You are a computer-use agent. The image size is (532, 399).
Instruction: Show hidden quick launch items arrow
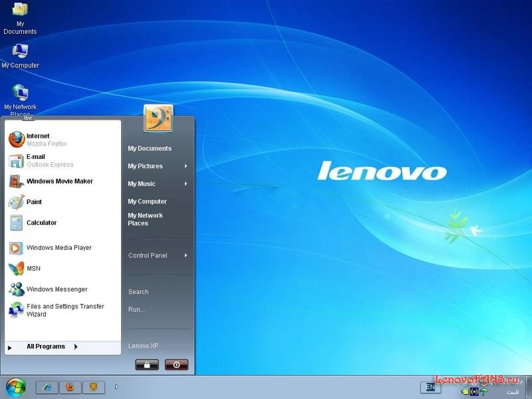point(117,386)
